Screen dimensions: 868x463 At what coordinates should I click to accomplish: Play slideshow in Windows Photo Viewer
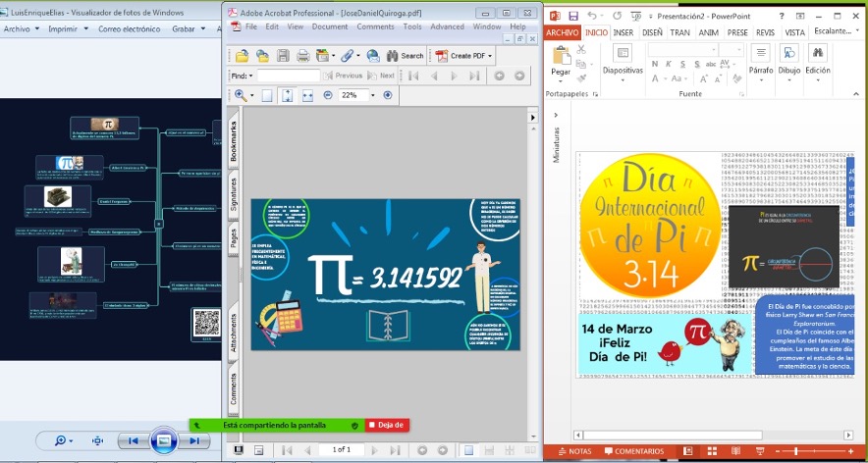click(x=164, y=441)
